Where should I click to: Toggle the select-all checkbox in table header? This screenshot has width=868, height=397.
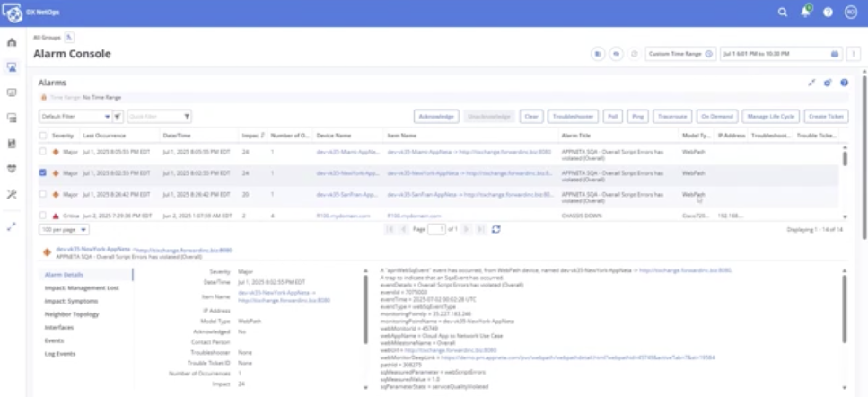(43, 136)
